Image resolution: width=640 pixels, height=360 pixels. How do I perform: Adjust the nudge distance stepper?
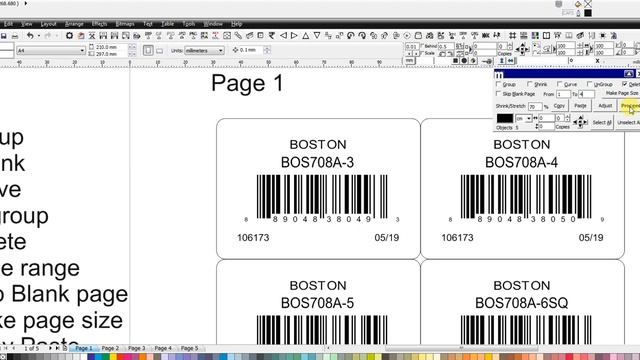267,50
